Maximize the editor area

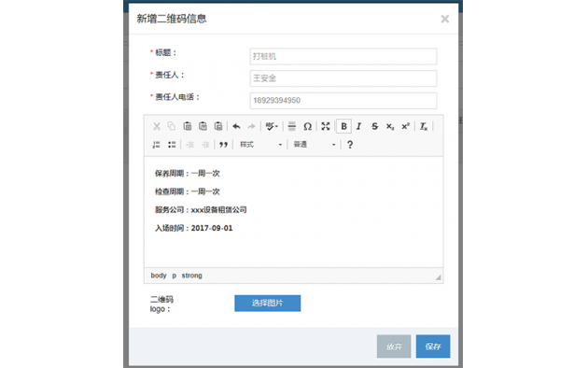click(x=326, y=126)
